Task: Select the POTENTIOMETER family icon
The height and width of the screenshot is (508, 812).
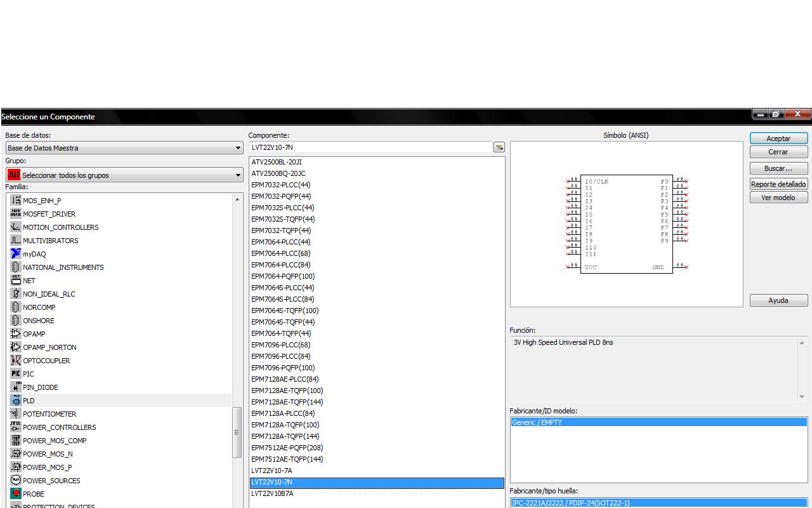Action: (x=16, y=414)
